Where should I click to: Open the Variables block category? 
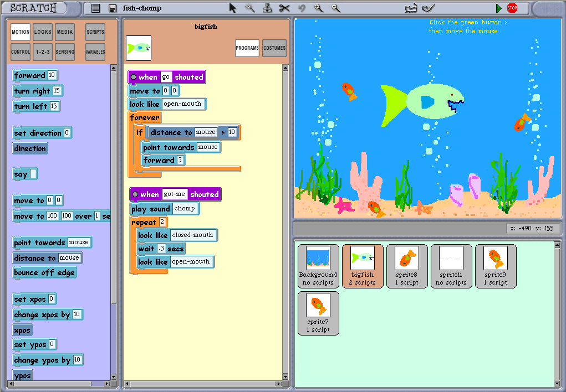click(95, 52)
